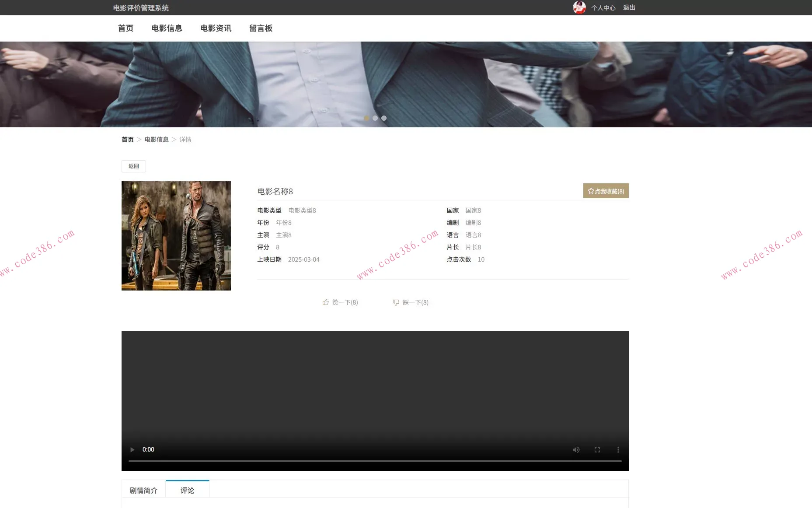Image resolution: width=812 pixels, height=508 pixels.
Task: Click the 上映日期 label
Action: point(269,259)
